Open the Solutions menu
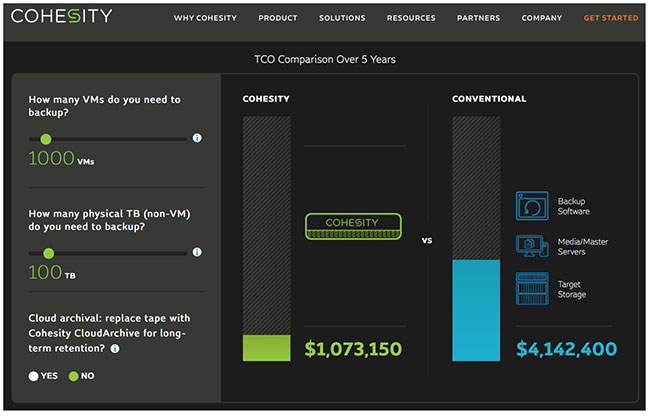 342,18
